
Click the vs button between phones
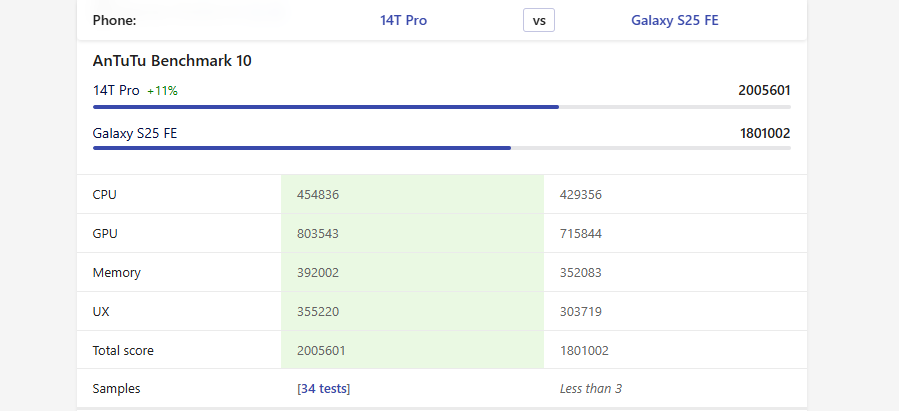[539, 21]
